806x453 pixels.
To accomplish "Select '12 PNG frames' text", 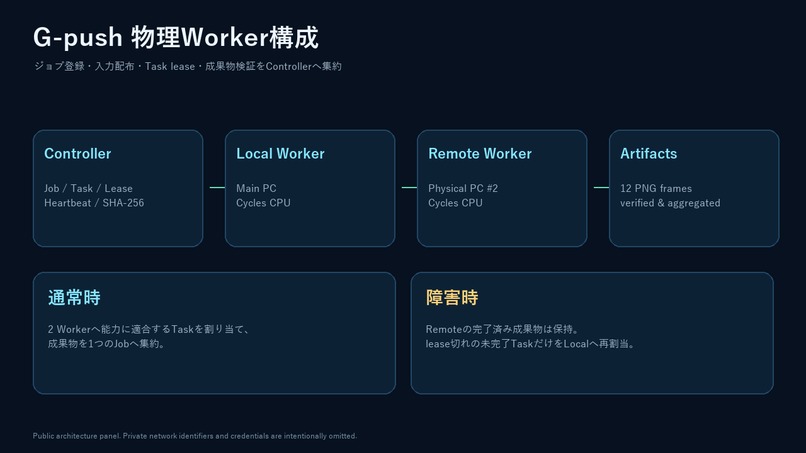I will pyautogui.click(x=656, y=188).
